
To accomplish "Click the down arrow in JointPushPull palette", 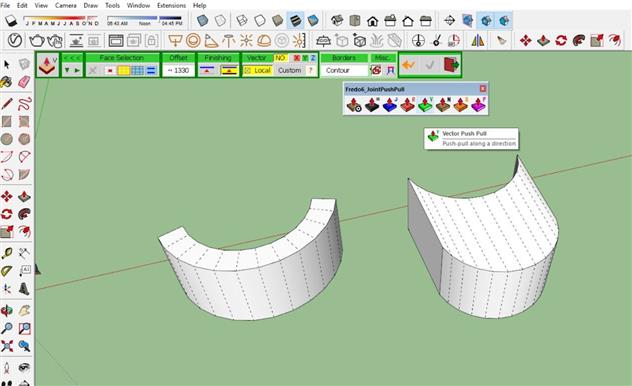I will [x=67, y=70].
